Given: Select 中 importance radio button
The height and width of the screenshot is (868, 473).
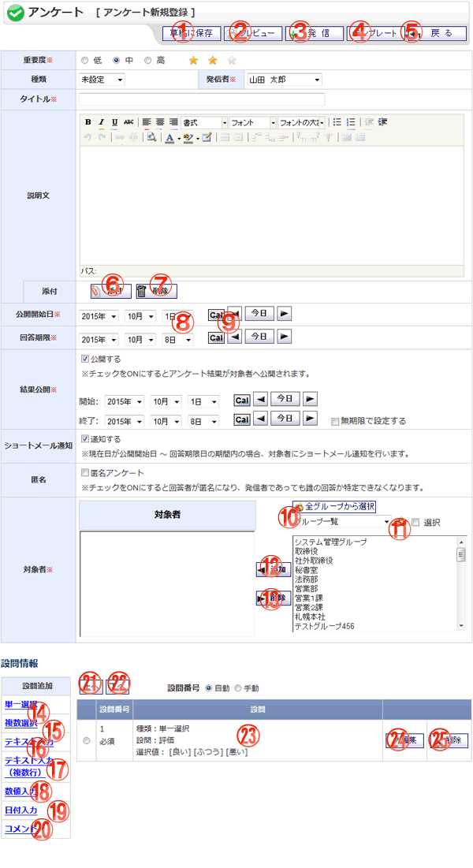Looking at the screenshot, I should tap(117, 61).
